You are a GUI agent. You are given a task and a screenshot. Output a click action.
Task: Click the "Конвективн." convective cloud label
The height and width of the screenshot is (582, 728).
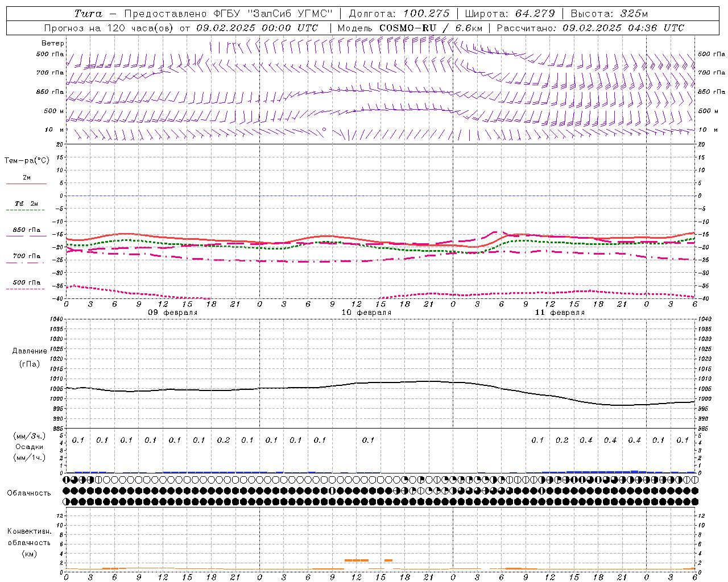[29, 531]
